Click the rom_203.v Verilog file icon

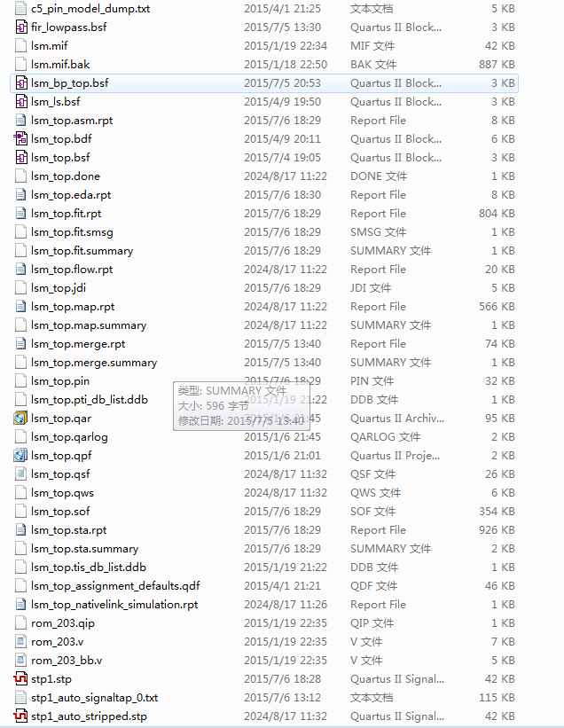point(21,642)
